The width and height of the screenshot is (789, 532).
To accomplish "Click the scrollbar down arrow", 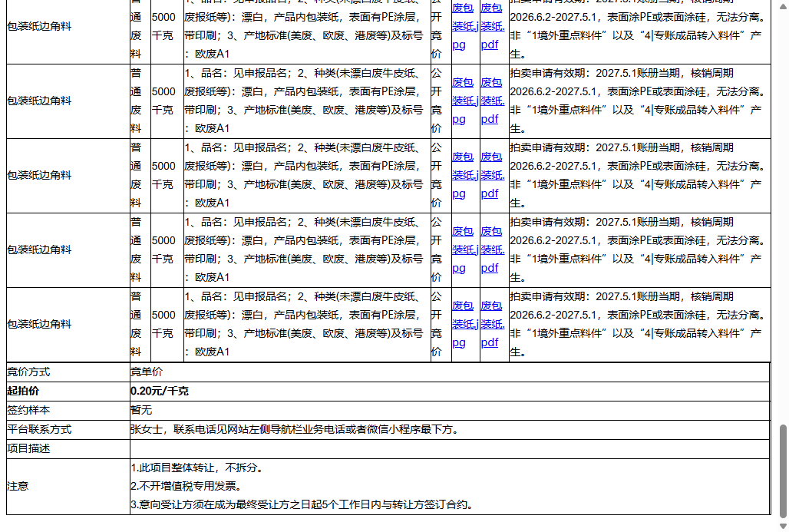I will [x=782, y=526].
